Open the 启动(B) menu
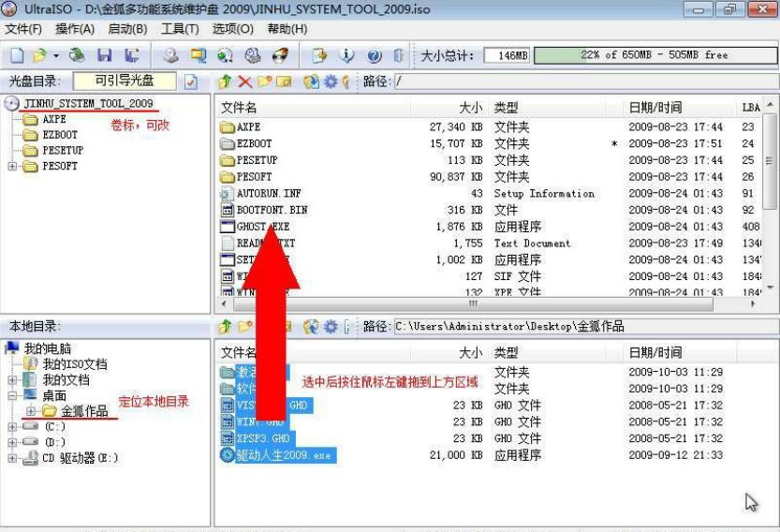 click(128, 29)
